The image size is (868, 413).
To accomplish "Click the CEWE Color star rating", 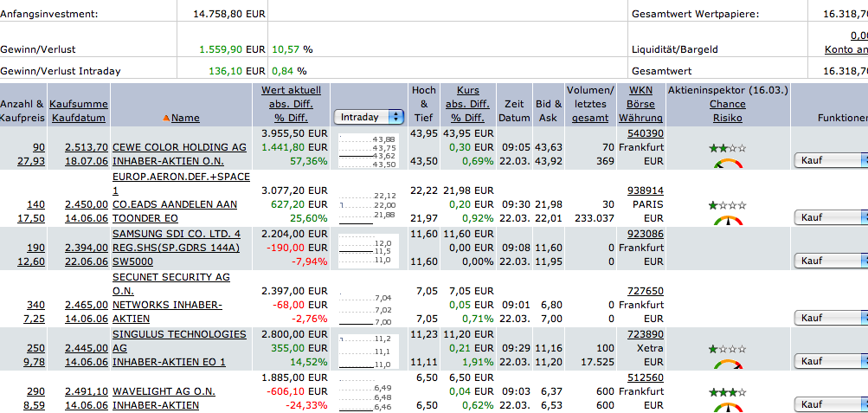I will [727, 148].
